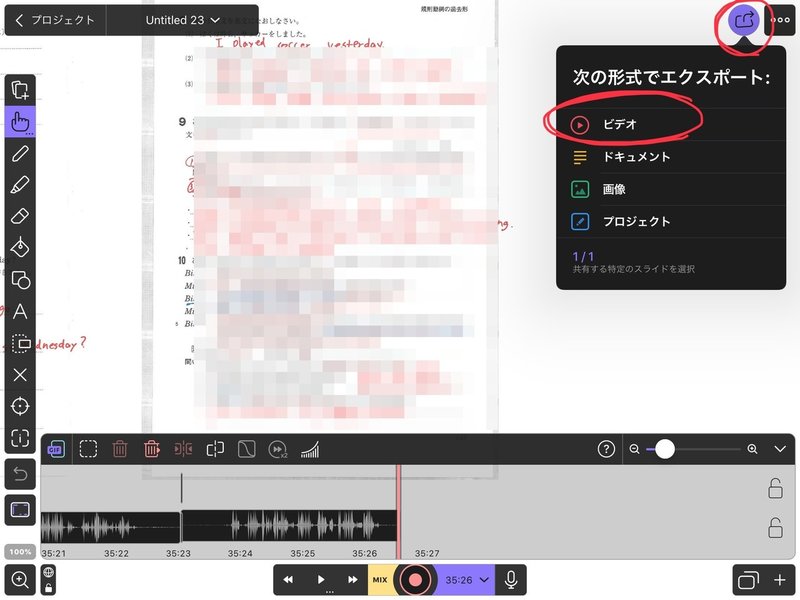Image resolution: width=800 pixels, height=600 pixels.
Task: Click the trash icon to delete a recording segment
Action: click(120, 451)
